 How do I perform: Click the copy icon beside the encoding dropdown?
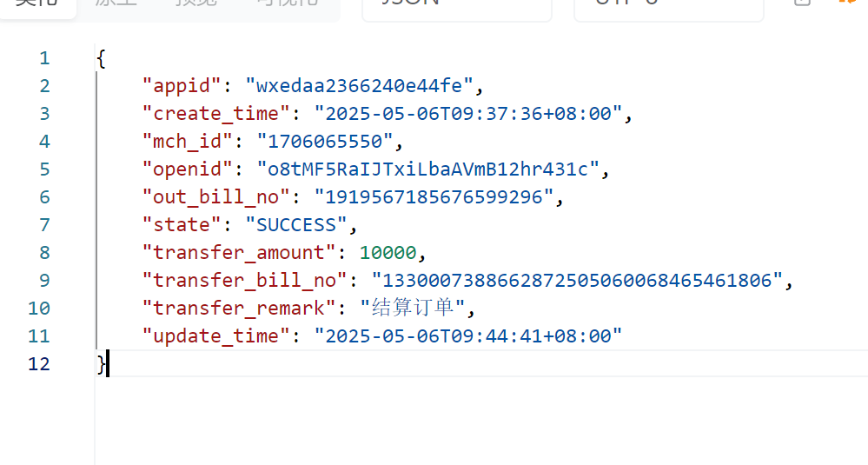[x=802, y=3]
